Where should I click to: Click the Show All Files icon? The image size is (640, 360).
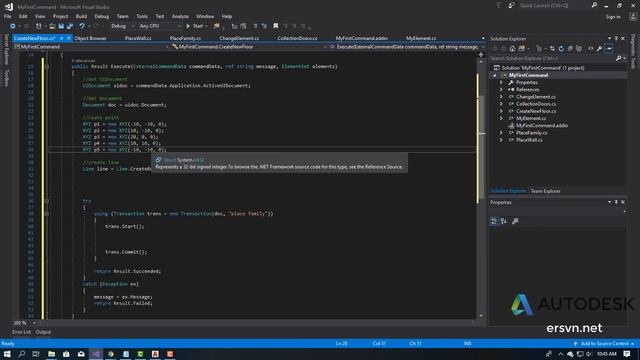pyautogui.click(x=579, y=49)
